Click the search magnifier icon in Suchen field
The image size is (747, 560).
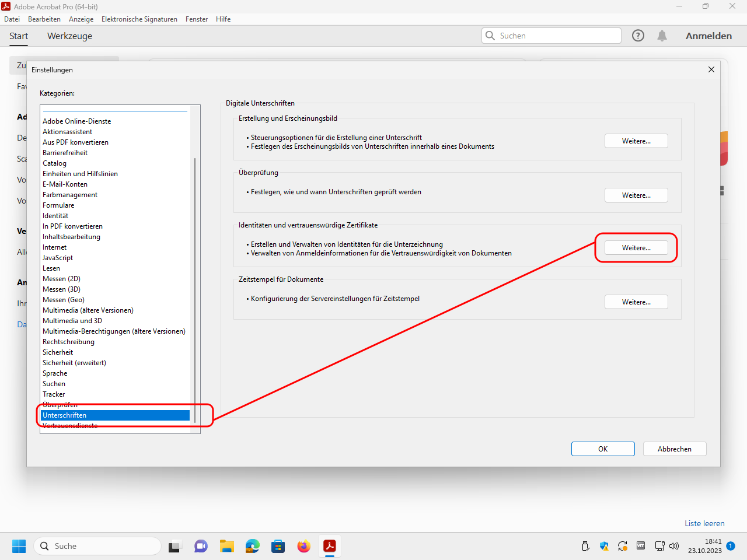tap(490, 36)
